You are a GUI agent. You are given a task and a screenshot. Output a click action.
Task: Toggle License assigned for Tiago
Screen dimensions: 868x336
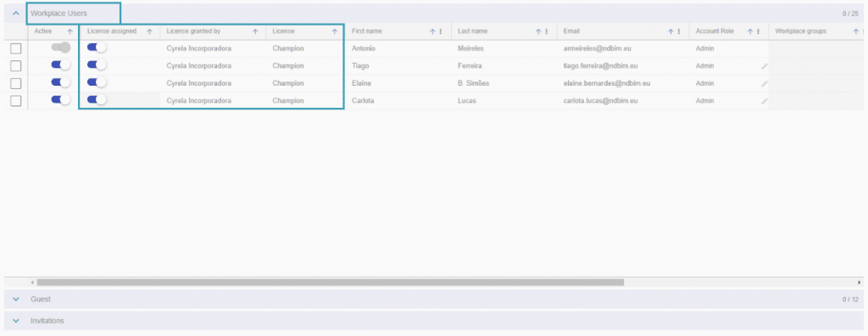(97, 65)
